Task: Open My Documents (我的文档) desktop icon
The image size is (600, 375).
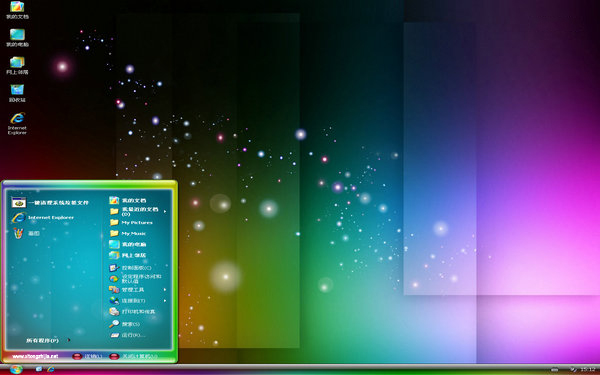Action: click(x=17, y=10)
